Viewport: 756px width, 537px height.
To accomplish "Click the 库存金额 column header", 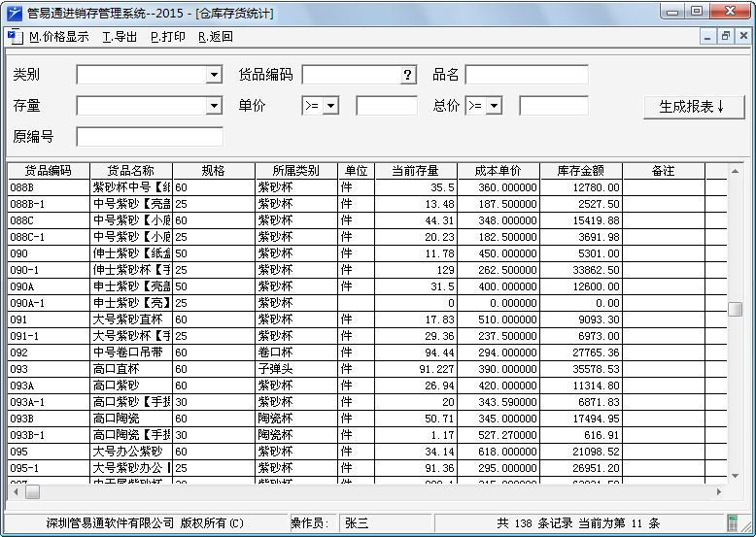I will [x=580, y=171].
